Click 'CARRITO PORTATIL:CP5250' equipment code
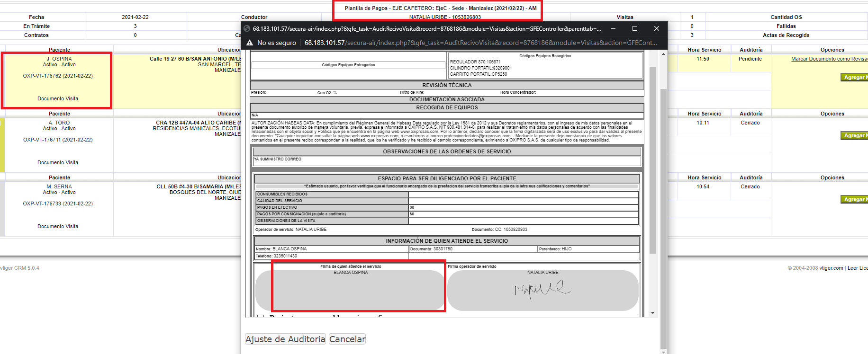868x354 pixels. (479, 74)
